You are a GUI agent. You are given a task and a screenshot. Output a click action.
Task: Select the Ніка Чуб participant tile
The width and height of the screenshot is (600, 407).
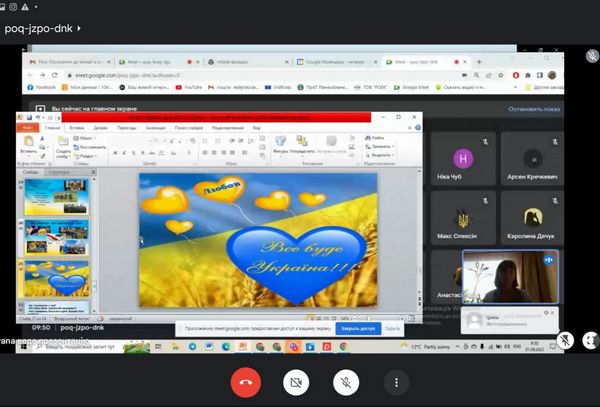(x=463, y=159)
